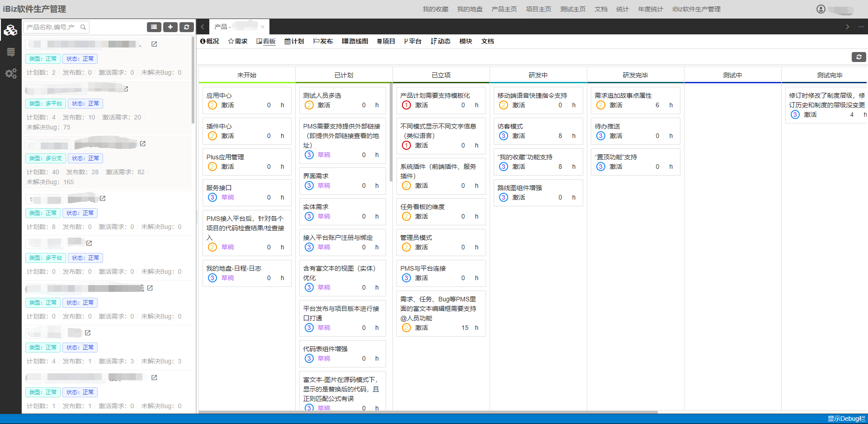The width and height of the screenshot is (868, 424).
Task: Open the settings gears icon in left sidebar
Action: click(11, 73)
